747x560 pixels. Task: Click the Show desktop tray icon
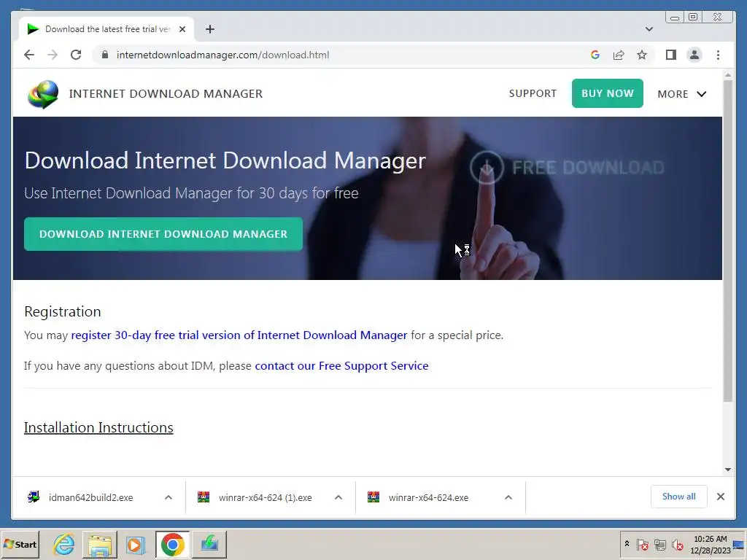(x=740, y=544)
